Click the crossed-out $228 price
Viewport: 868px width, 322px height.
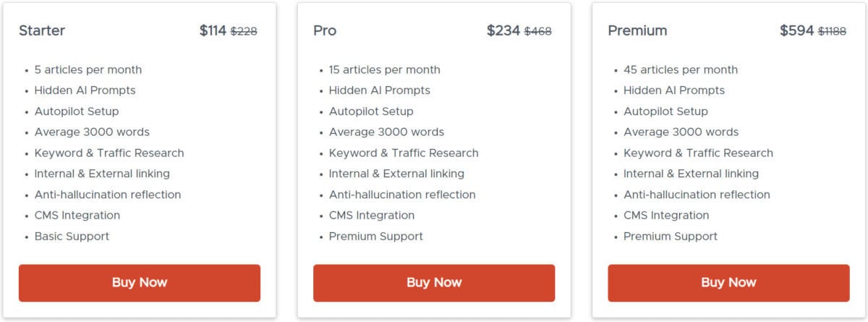[x=244, y=31]
